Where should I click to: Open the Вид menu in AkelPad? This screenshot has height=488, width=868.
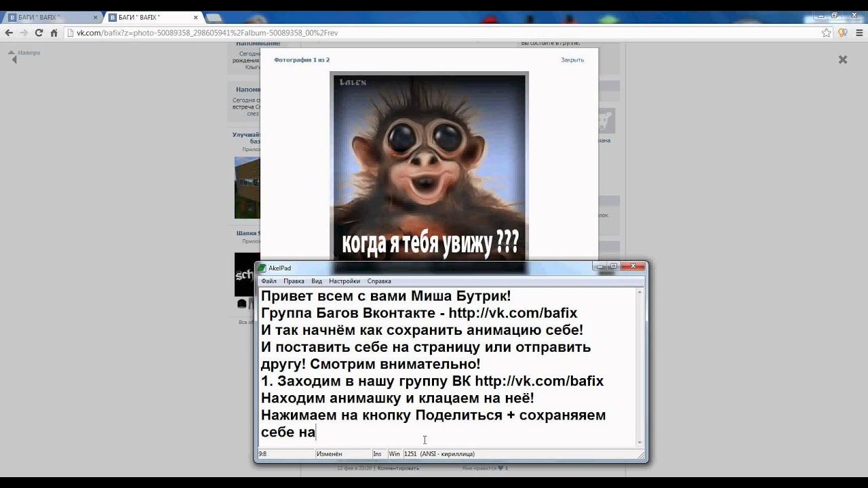317,281
